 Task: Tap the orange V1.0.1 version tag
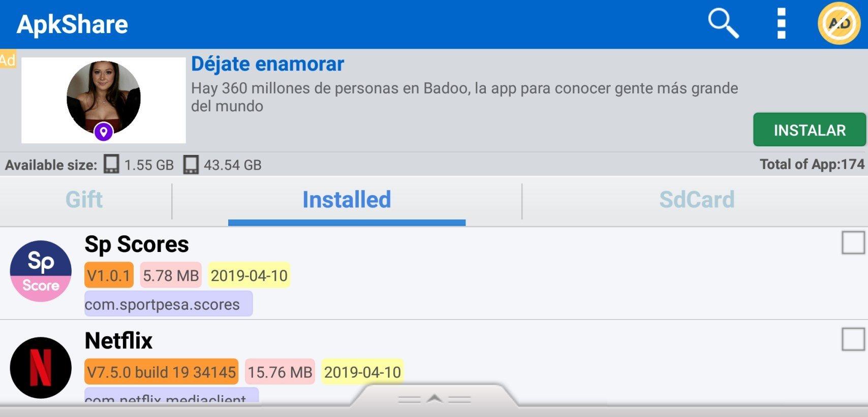coord(109,275)
